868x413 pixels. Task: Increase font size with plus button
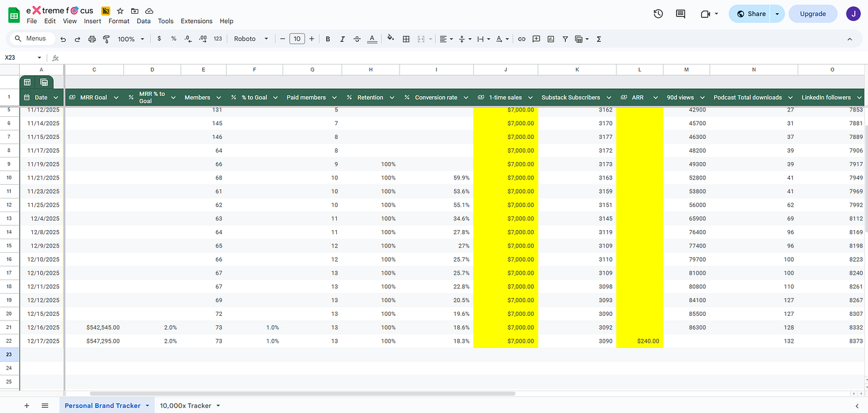pyautogui.click(x=311, y=39)
